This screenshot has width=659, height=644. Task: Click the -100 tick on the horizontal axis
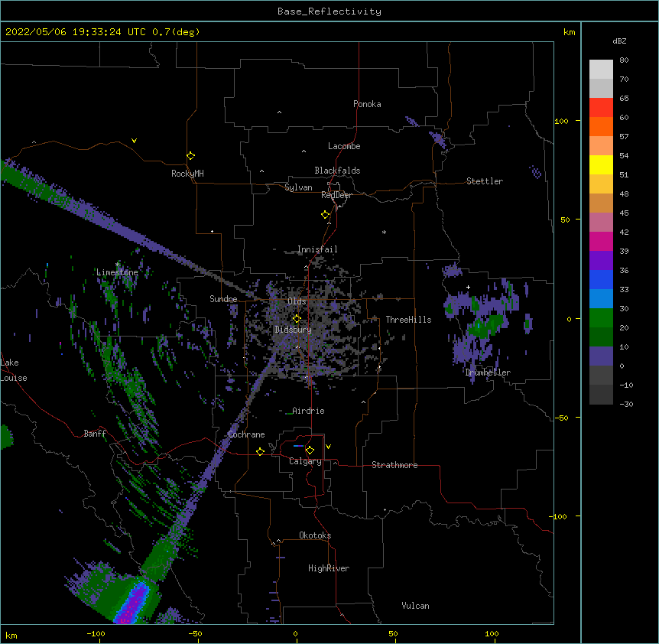(96, 633)
